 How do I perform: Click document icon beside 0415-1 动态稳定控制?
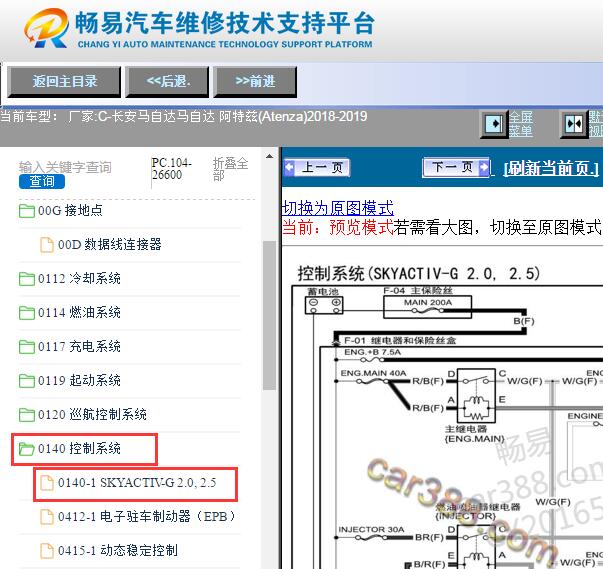[x=47, y=551]
